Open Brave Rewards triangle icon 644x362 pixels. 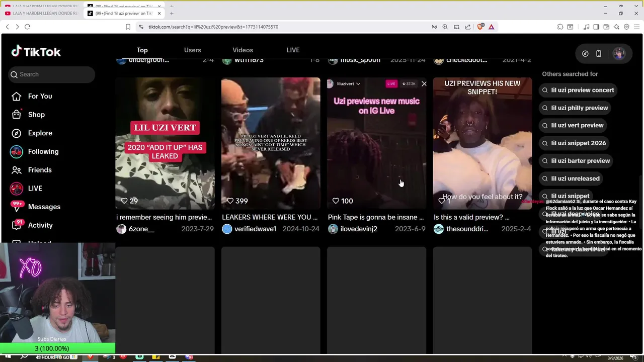point(491,27)
